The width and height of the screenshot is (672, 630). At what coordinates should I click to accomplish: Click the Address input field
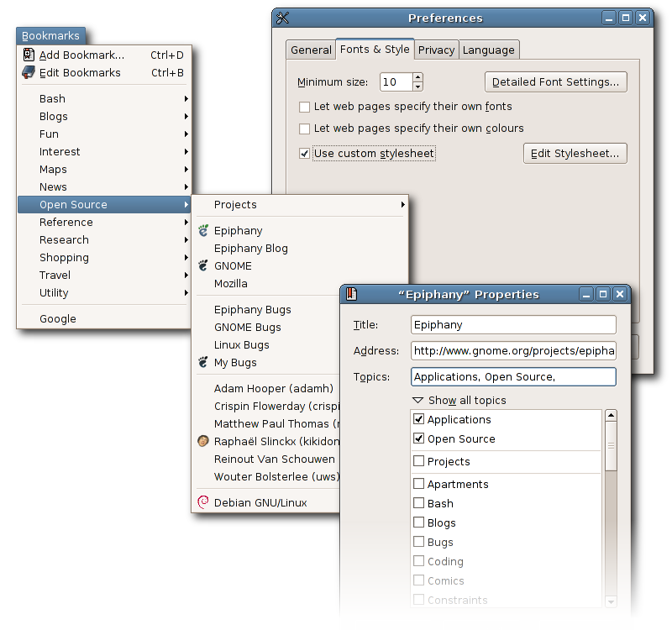coord(513,351)
